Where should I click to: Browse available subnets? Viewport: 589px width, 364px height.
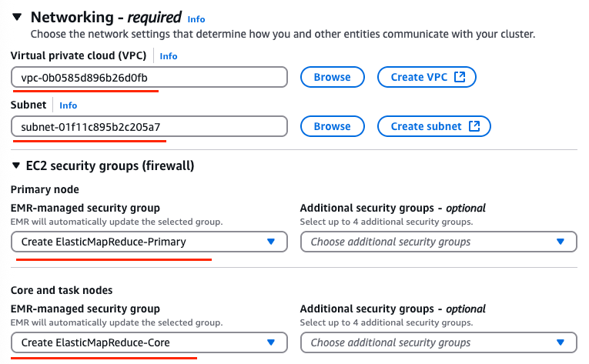[333, 126]
